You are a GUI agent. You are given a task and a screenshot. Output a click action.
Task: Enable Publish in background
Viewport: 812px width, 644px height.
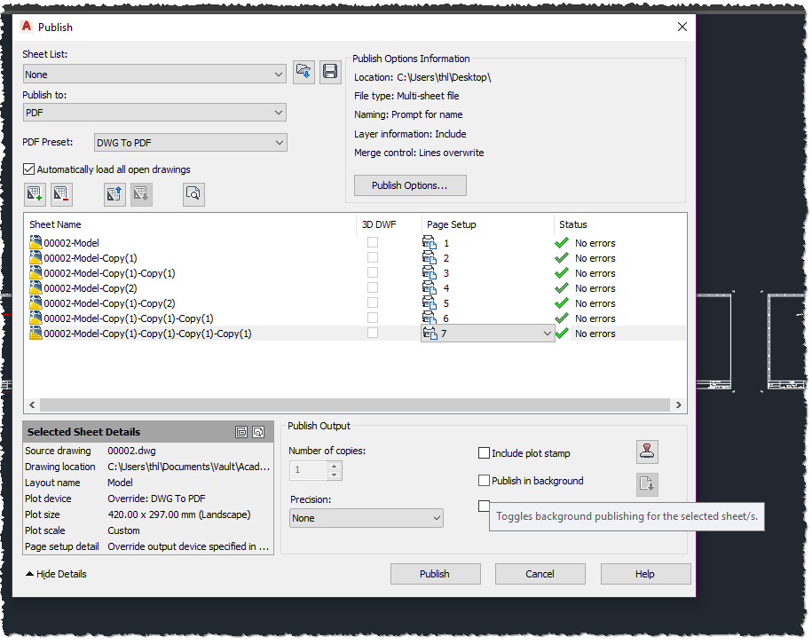tap(484, 479)
